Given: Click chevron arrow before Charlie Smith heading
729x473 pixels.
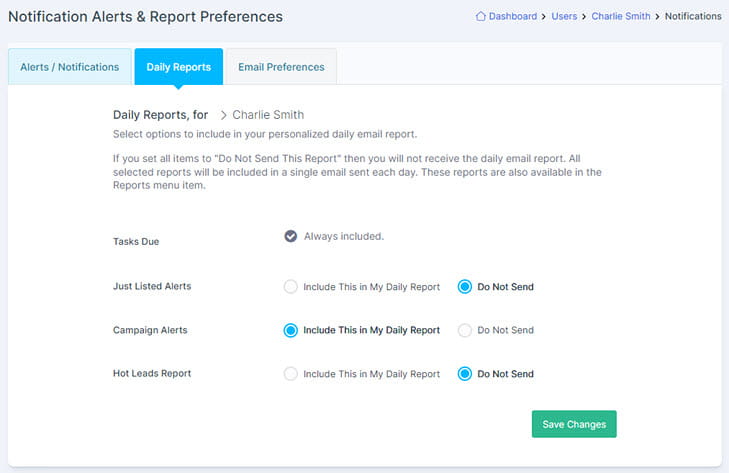Looking at the screenshot, I should click(x=223, y=115).
